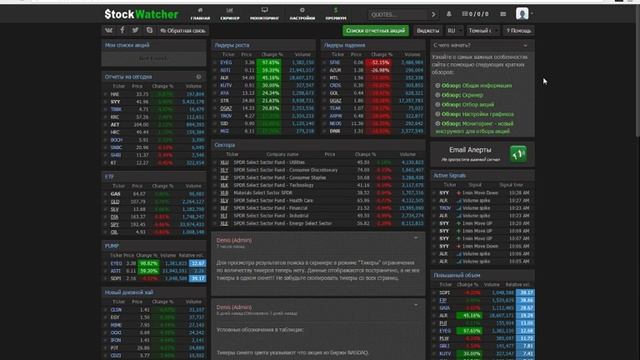Click the StockWatcher logo
The width and height of the screenshot is (640, 360).
pos(141,14)
